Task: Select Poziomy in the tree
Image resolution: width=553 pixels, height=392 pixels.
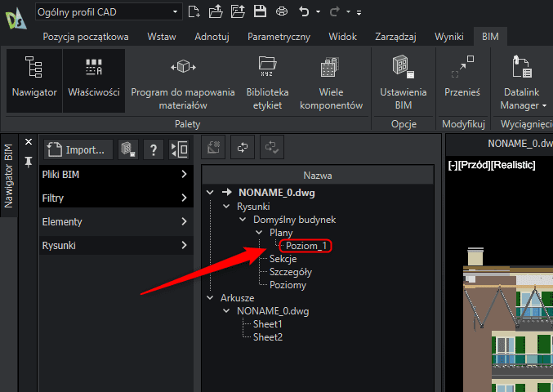Action: (288, 285)
